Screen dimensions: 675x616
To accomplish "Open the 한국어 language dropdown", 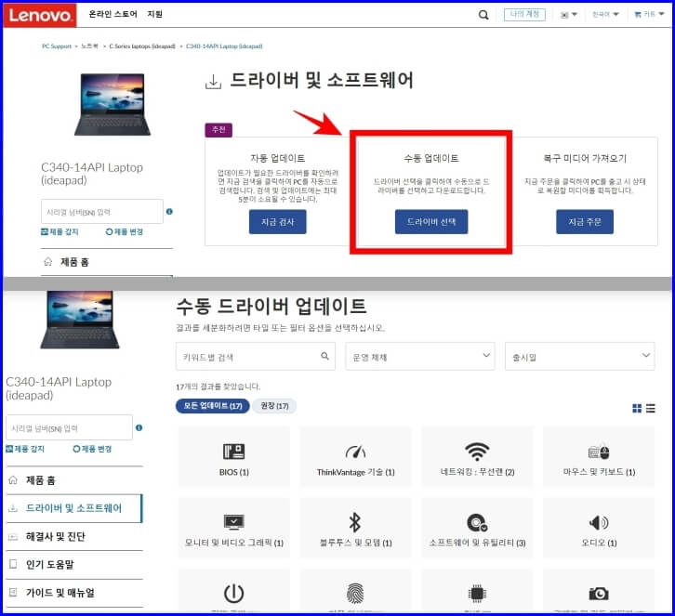I will (605, 15).
